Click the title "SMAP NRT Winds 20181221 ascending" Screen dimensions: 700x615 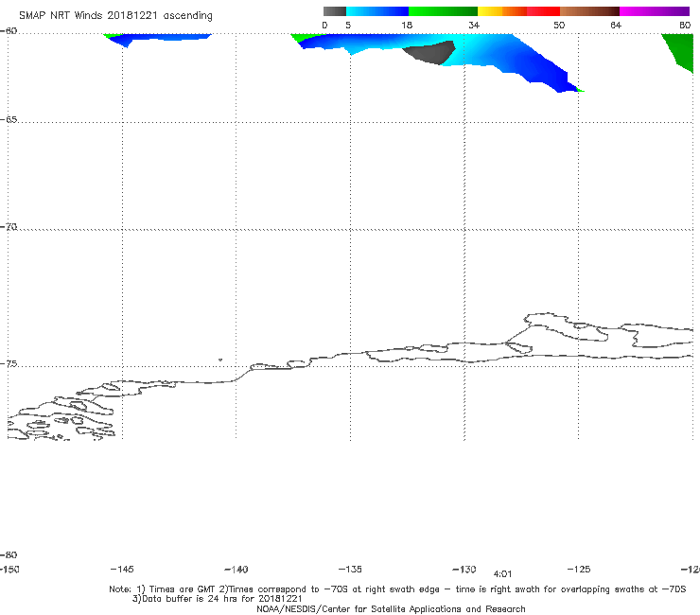point(115,15)
